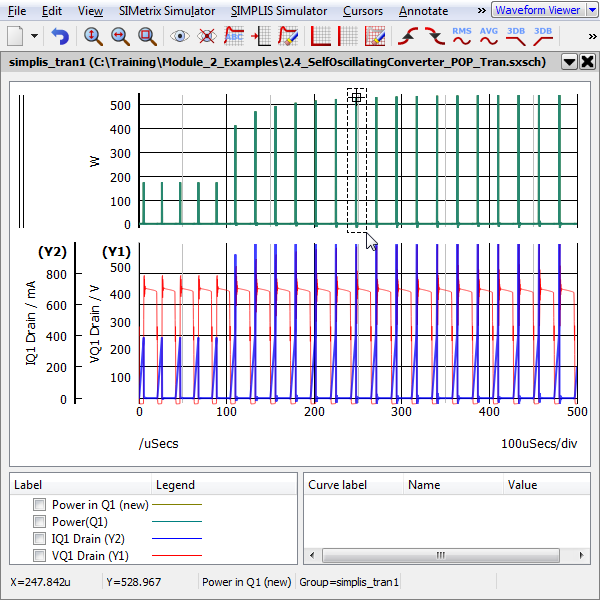Image resolution: width=600 pixels, height=600 pixels.
Task: Click the red VQ1 Drain legend line
Action: [x=176, y=556]
